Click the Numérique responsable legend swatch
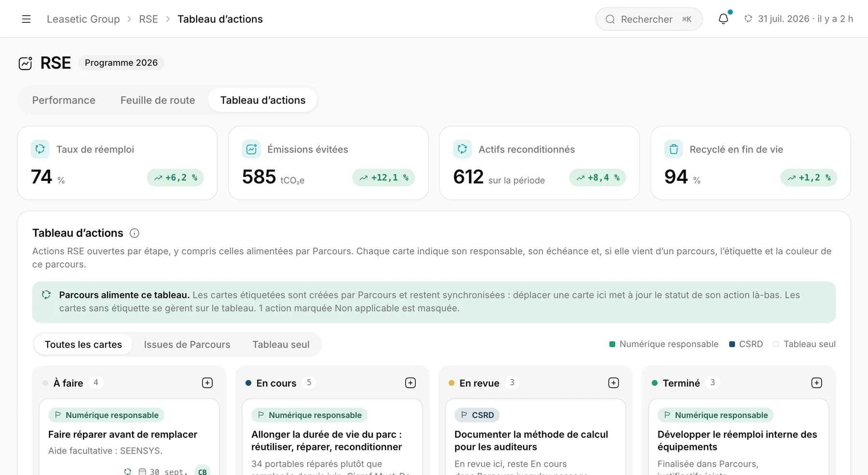The width and height of the screenshot is (868, 475). pos(612,344)
